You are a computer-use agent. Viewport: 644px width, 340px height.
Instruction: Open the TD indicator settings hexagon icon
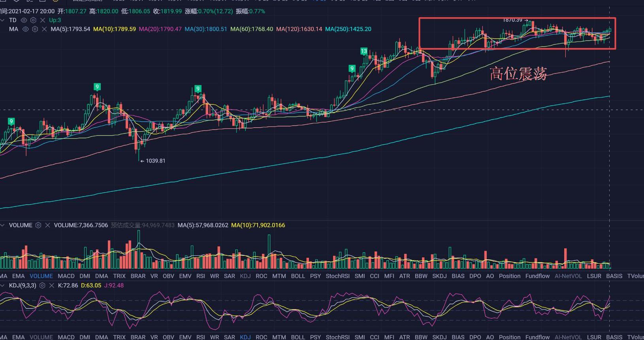[x=33, y=20]
